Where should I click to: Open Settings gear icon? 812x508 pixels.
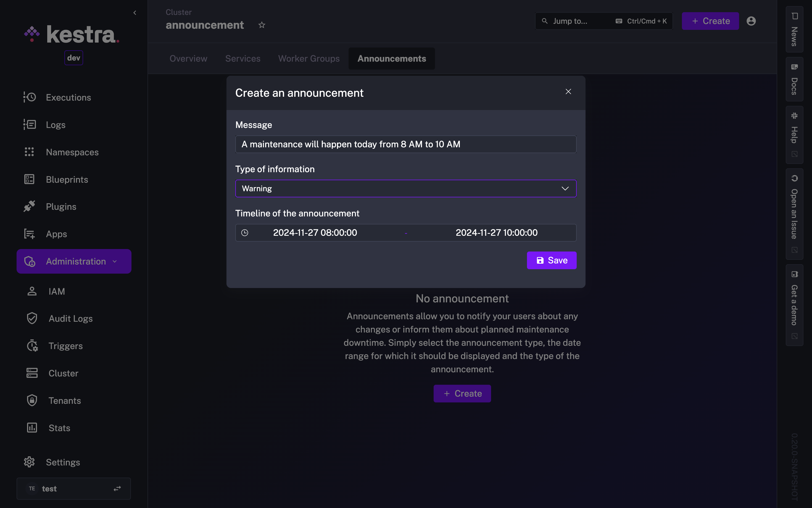coord(30,462)
